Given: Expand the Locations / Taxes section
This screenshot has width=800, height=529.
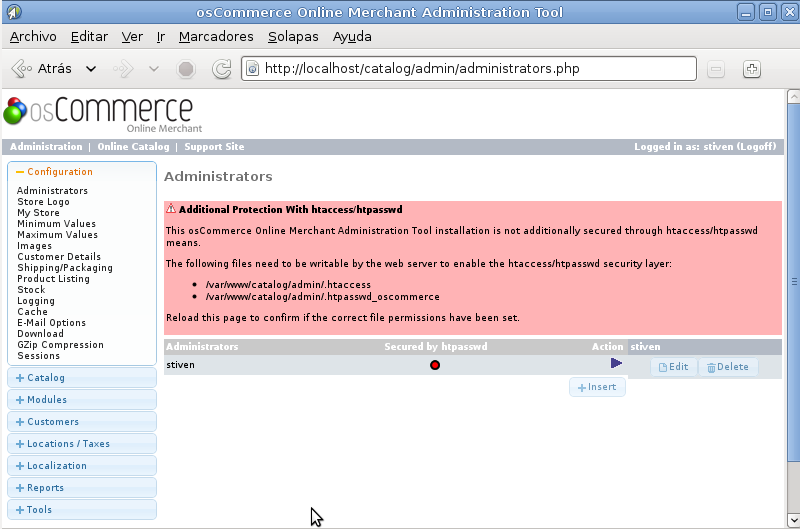Looking at the screenshot, I should pyautogui.click(x=82, y=444).
